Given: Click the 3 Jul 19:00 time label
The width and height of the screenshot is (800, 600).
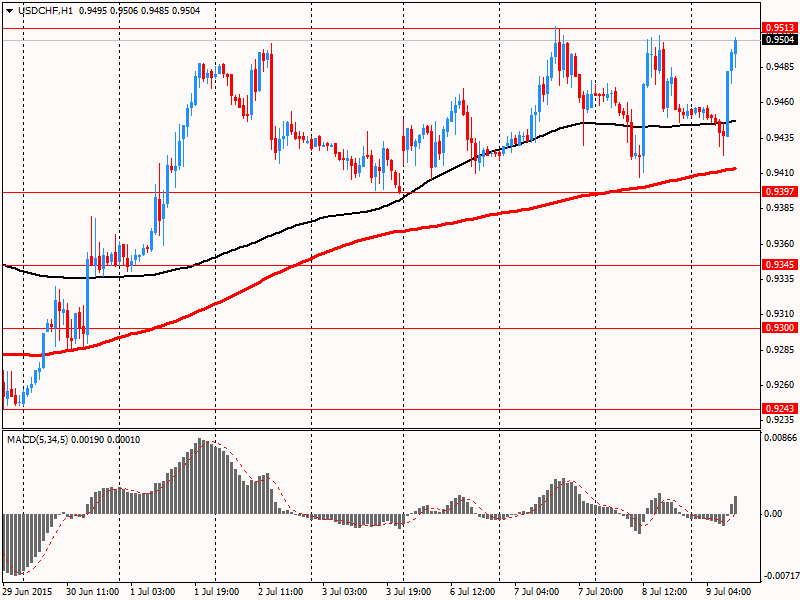Looking at the screenshot, I should pos(409,592).
